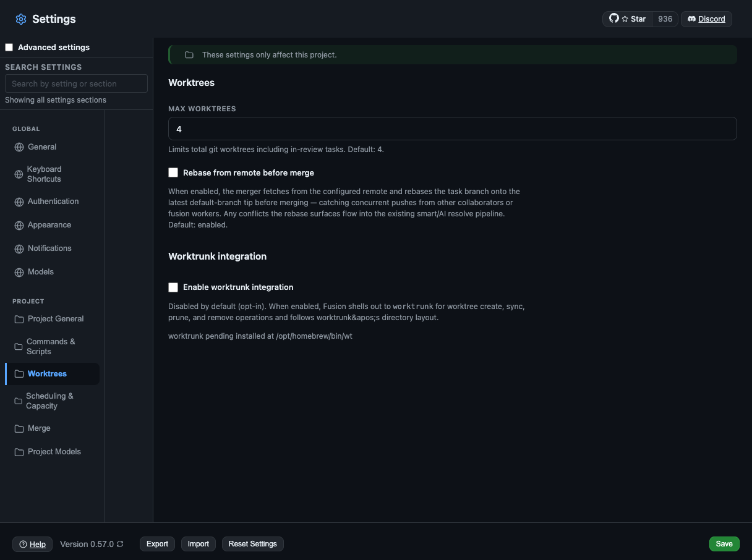Viewport: 752px width, 560px height.
Task: Click the globe icon beside General
Action: [x=19, y=147]
